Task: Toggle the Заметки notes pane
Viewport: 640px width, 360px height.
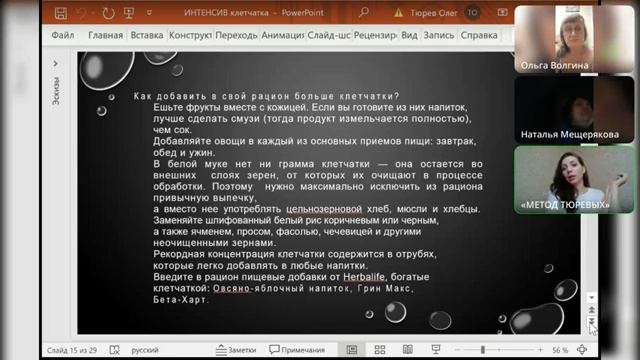Action: coord(236,350)
